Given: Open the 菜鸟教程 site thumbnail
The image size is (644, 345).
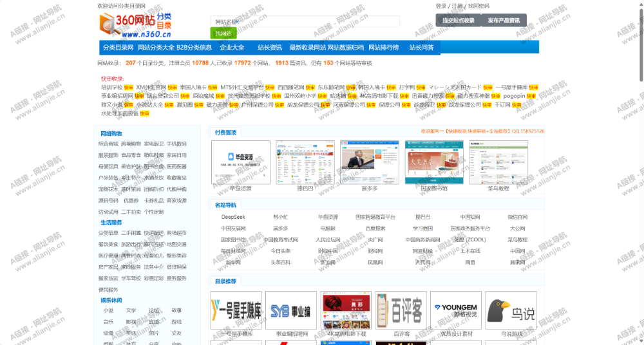Looking at the screenshot, I should 498,162.
